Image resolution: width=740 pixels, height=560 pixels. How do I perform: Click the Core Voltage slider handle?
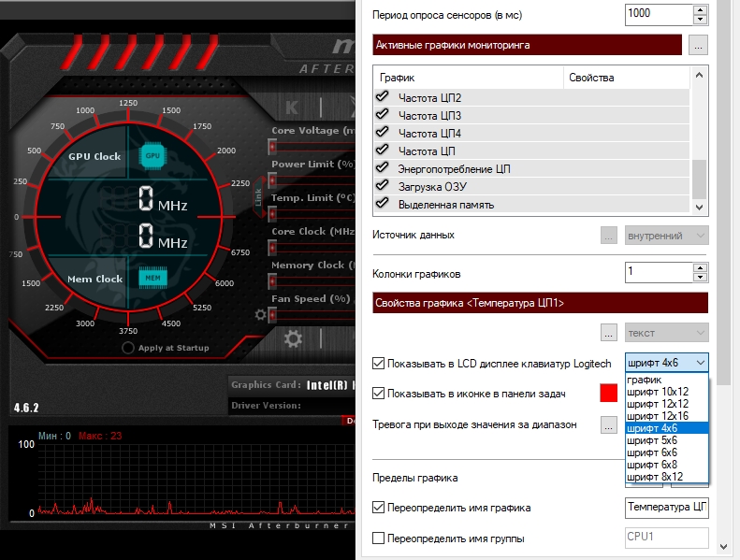(272, 147)
